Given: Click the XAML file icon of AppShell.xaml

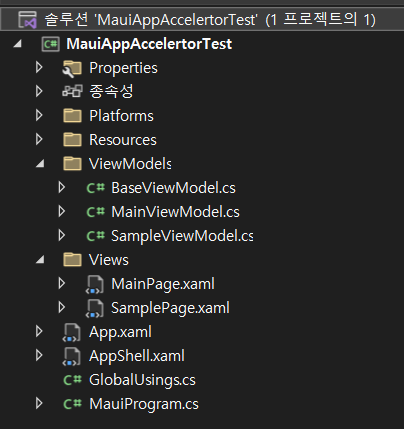Looking at the screenshot, I should [71, 356].
